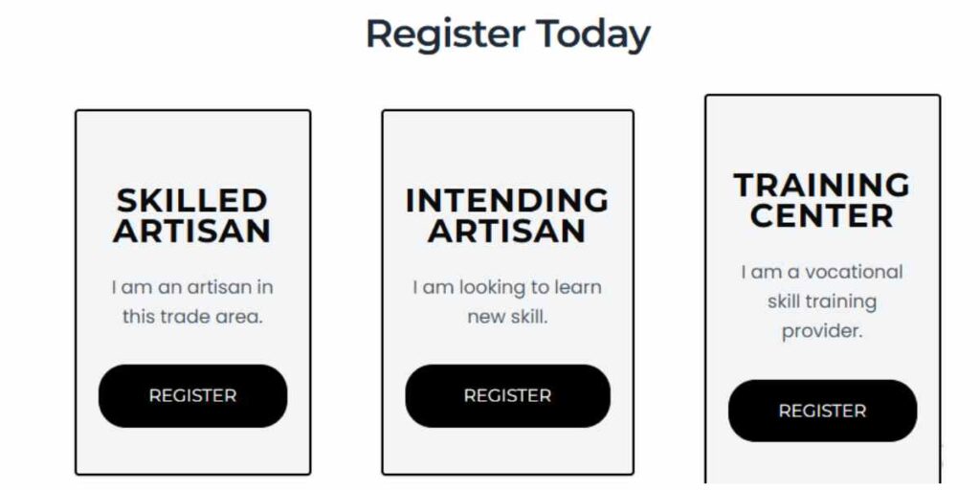Select the Intending Artisan heading
Screen dimensions: 980x490
(507, 215)
